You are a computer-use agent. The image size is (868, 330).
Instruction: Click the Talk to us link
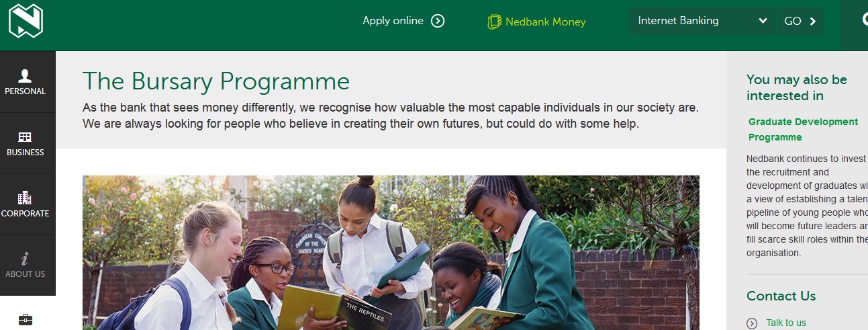point(786,323)
